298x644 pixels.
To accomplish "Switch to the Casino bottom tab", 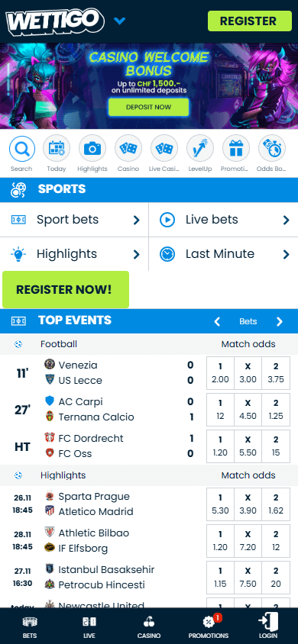I will pyautogui.click(x=149, y=626).
